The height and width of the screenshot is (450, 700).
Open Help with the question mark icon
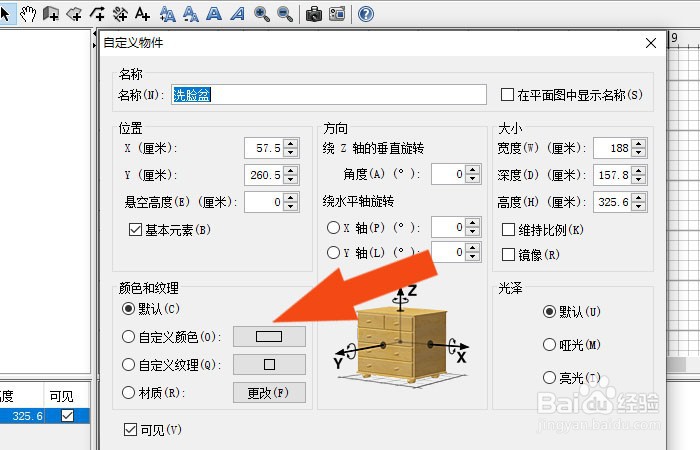(366, 14)
